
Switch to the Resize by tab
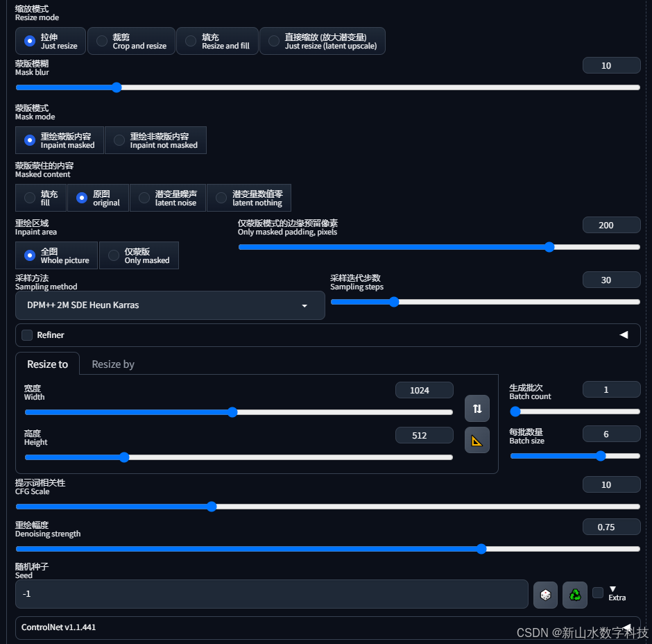click(113, 364)
